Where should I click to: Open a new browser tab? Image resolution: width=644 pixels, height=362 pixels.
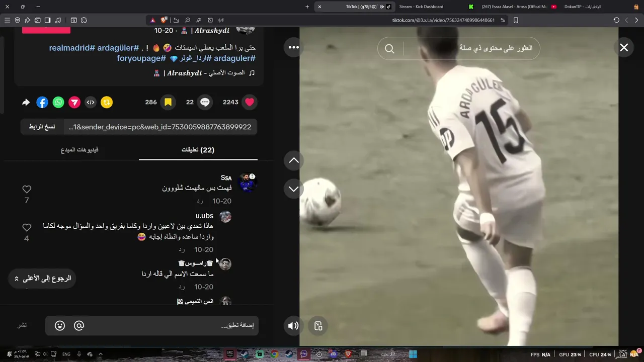[x=307, y=7]
